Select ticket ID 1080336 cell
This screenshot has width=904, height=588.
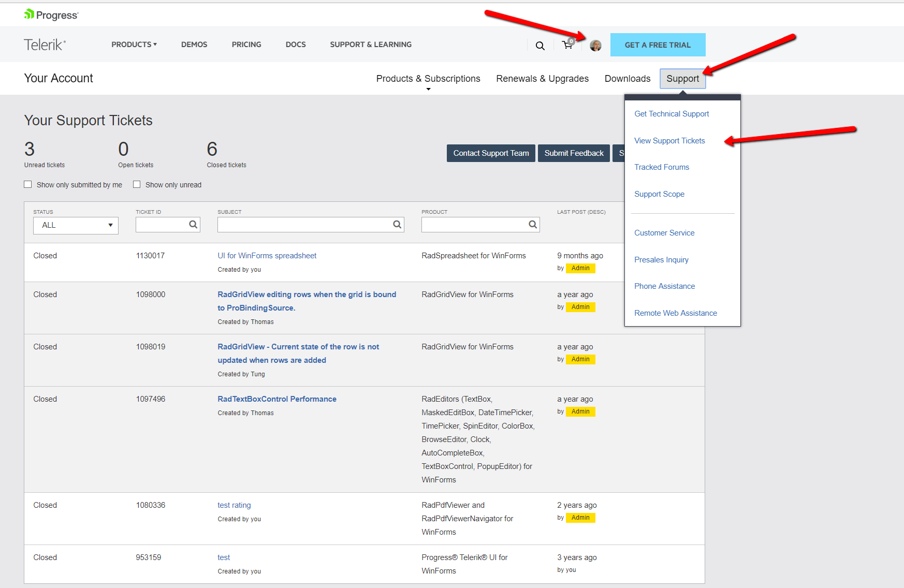[151, 505]
